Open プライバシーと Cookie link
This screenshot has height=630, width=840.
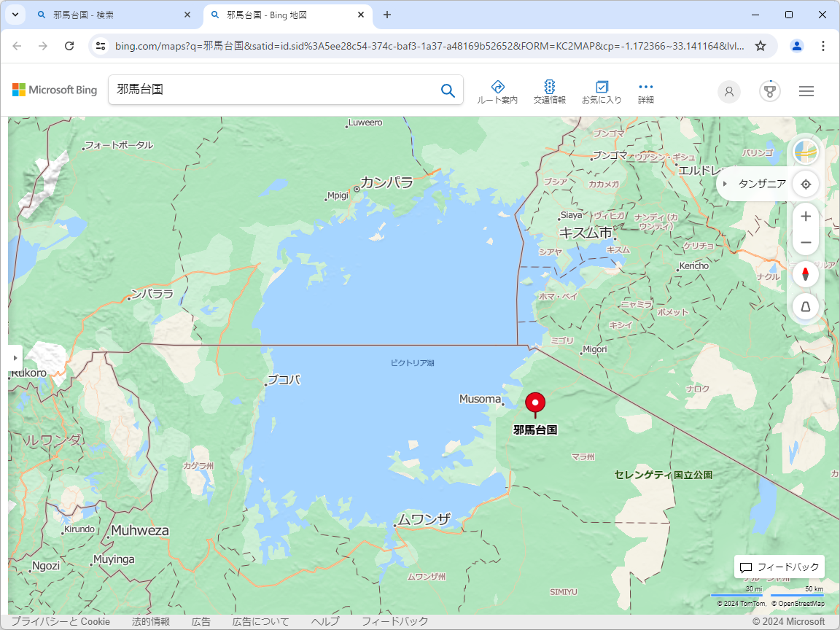click(61, 621)
